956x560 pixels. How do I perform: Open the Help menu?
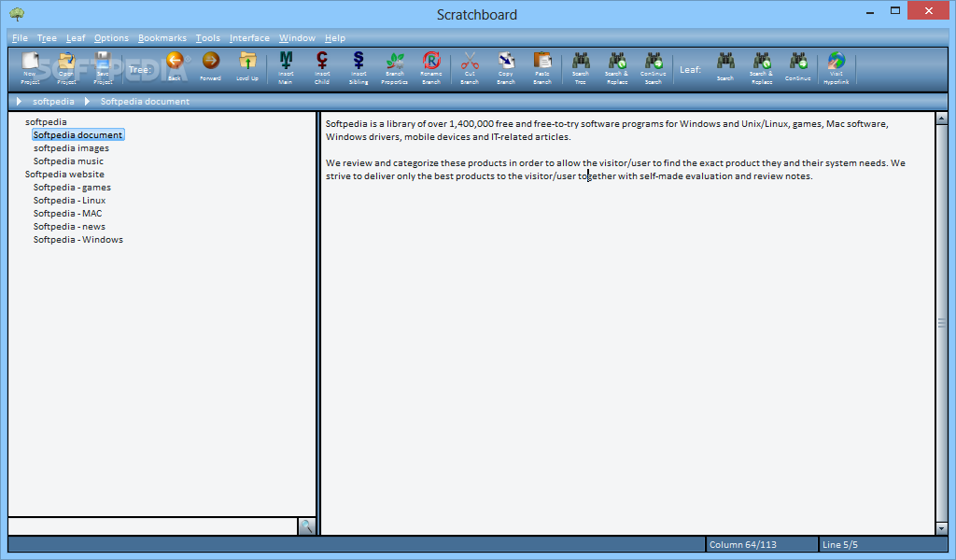(335, 37)
